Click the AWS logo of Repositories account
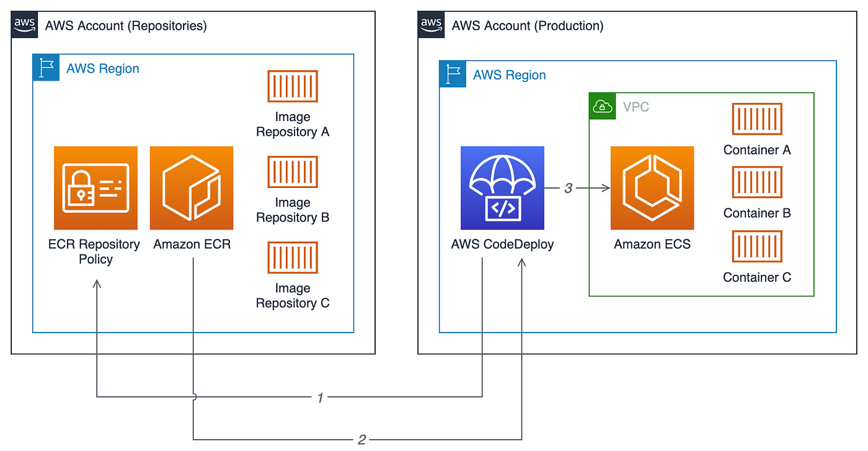868x451 pixels. tap(25, 24)
